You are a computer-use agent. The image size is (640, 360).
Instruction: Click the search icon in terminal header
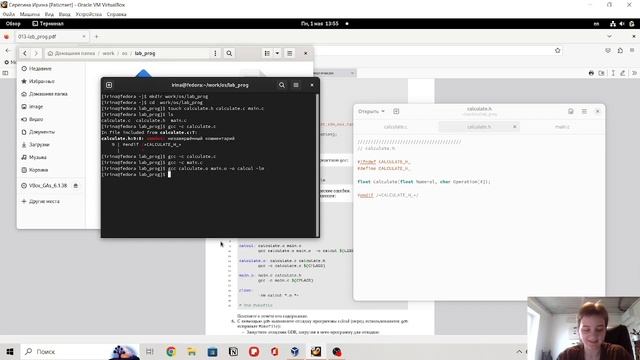pyautogui.click(x=282, y=85)
